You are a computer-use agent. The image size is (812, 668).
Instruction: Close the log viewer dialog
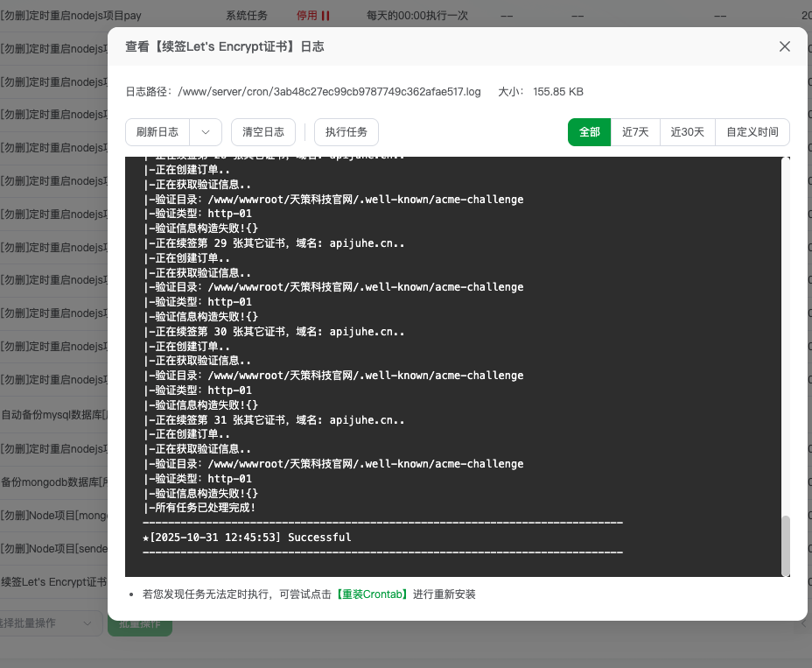[785, 46]
